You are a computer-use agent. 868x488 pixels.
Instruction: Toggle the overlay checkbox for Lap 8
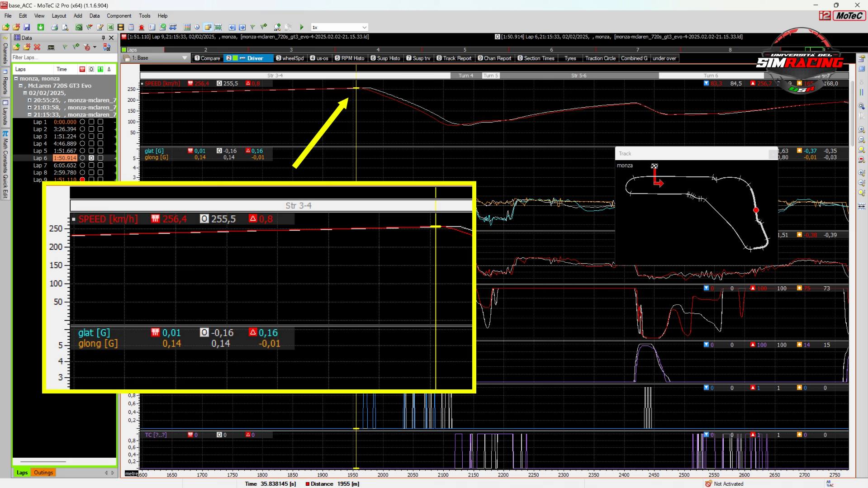tap(91, 172)
